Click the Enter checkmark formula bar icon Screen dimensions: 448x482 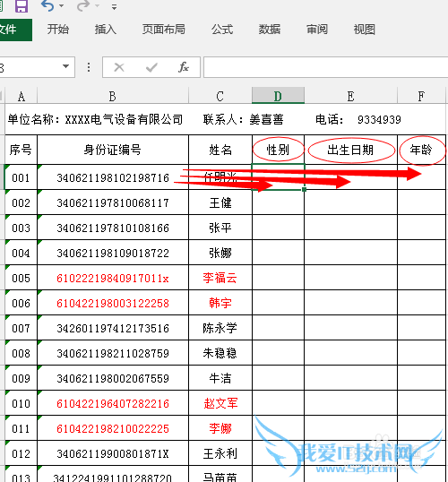click(151, 67)
